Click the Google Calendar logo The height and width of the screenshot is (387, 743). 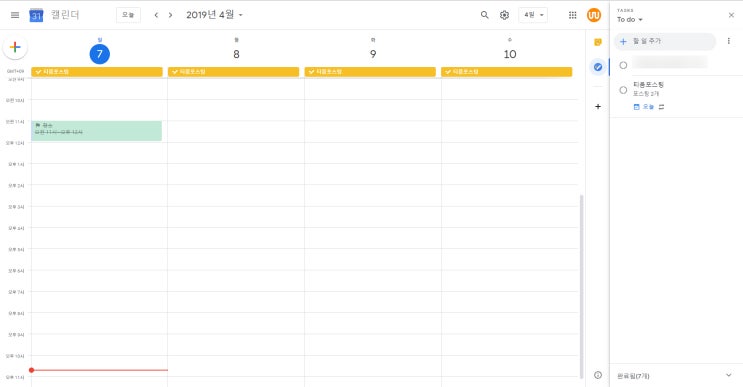tap(36, 15)
